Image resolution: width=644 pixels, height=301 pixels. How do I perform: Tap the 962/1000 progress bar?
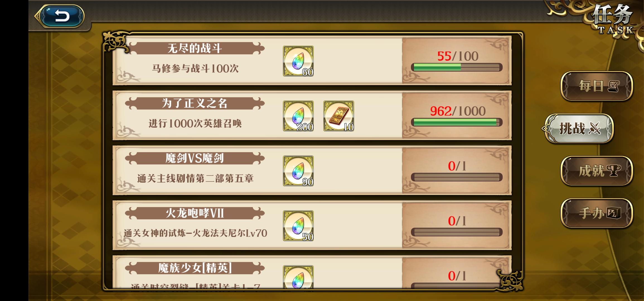(457, 122)
